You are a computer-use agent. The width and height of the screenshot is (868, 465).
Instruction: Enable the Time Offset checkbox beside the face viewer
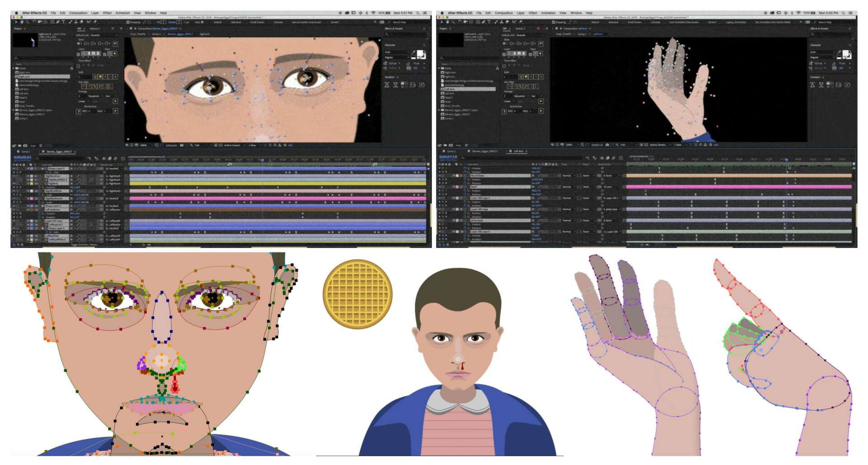pos(78,66)
